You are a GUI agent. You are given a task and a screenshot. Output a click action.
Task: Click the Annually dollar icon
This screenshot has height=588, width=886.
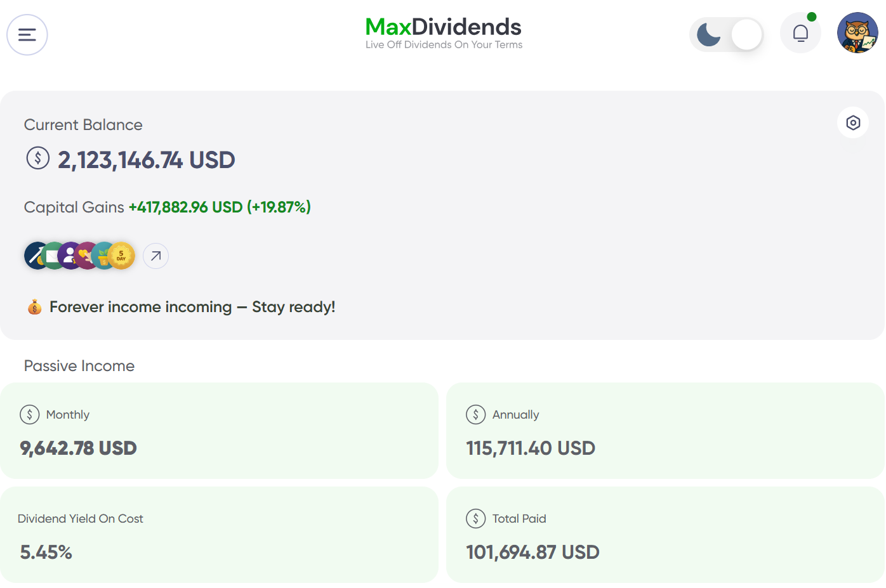pyautogui.click(x=476, y=415)
